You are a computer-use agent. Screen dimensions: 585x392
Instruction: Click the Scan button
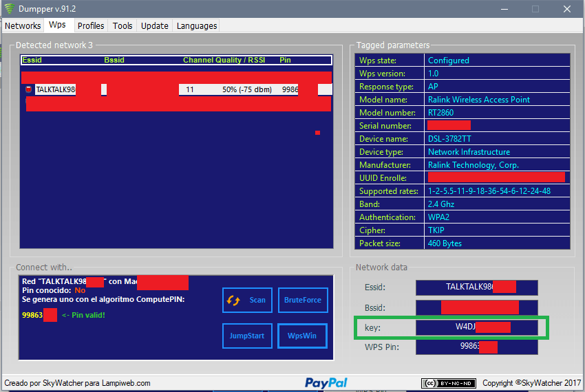point(247,300)
